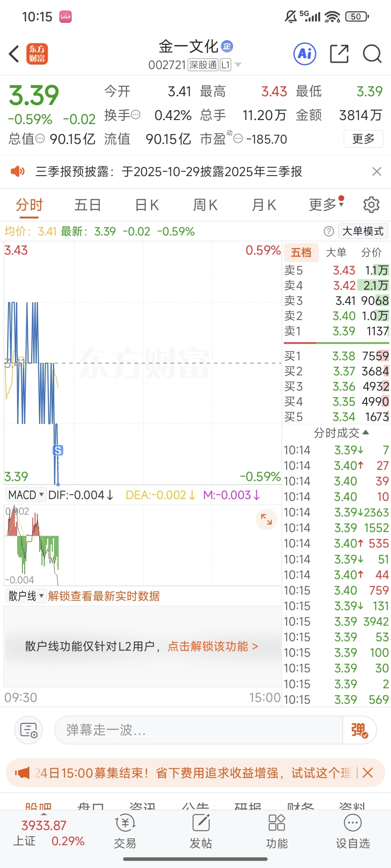Image resolution: width=391 pixels, height=868 pixels.
Task: Tap the megaphone icon in promo banner
Action: pos(22,773)
